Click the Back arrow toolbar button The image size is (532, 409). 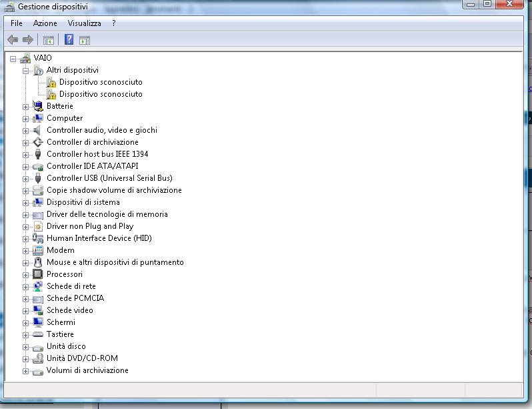coord(13,40)
